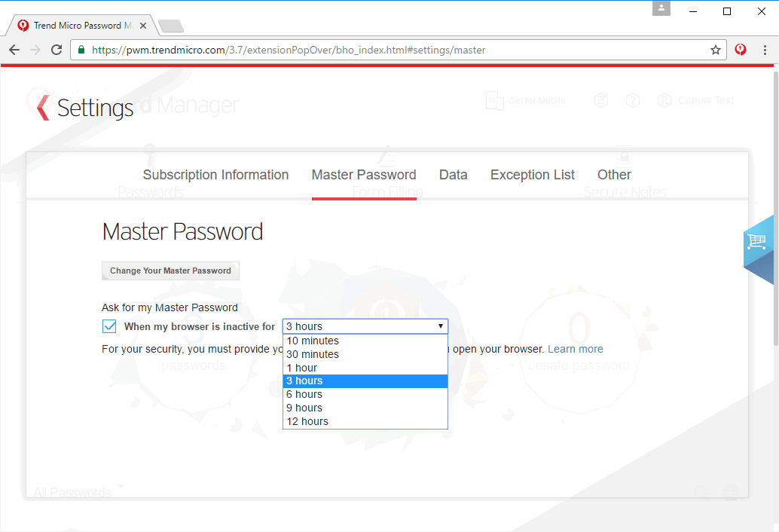Uncheck 'When my browser is inactive for'
The height and width of the screenshot is (532, 779).
point(109,326)
